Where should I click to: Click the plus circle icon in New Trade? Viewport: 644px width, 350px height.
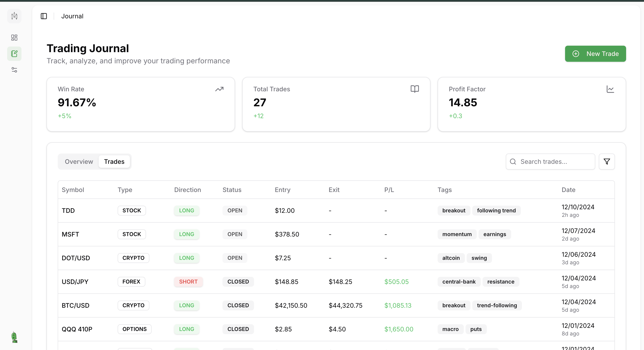[576, 54]
